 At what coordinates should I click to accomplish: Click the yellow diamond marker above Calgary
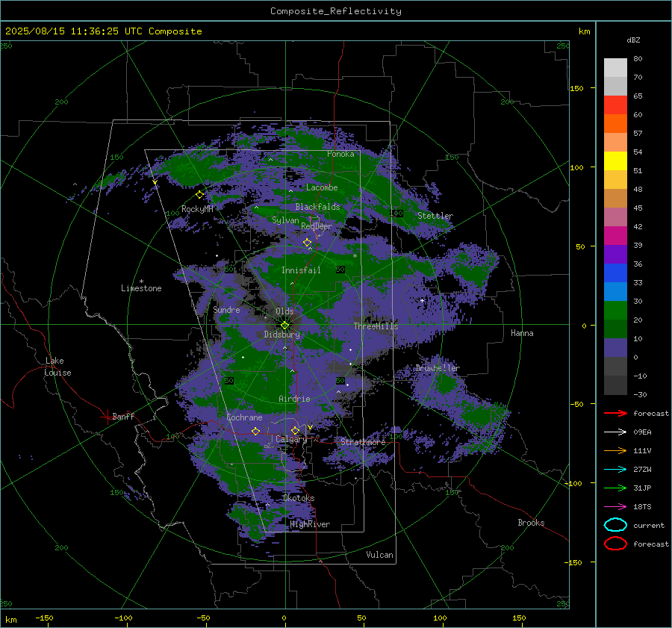pyautogui.click(x=295, y=430)
